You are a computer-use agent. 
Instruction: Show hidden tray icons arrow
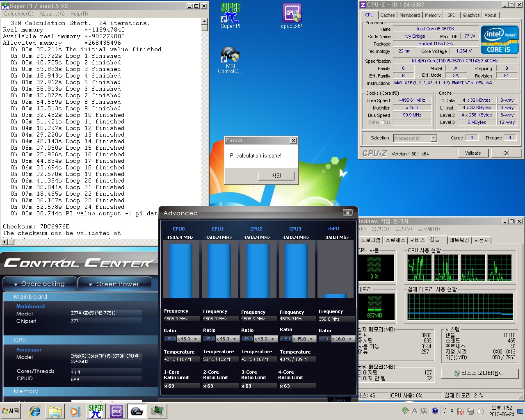coord(452,411)
